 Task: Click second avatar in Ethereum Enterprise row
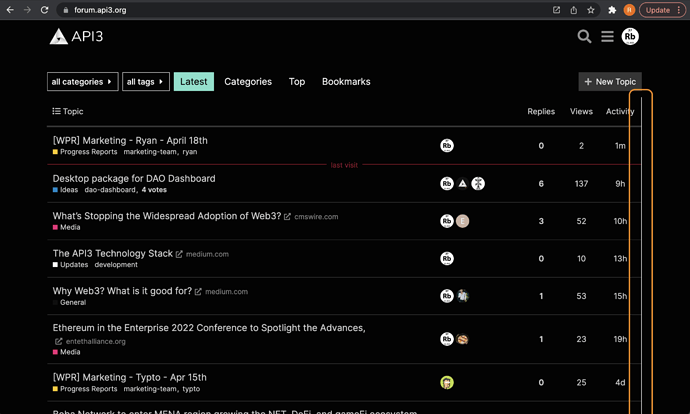462,339
